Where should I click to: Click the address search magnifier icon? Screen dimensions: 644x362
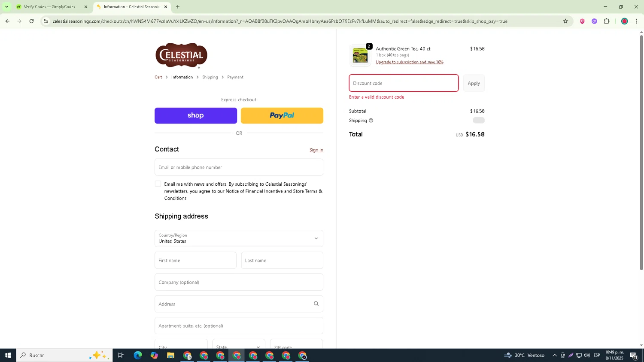click(x=316, y=304)
